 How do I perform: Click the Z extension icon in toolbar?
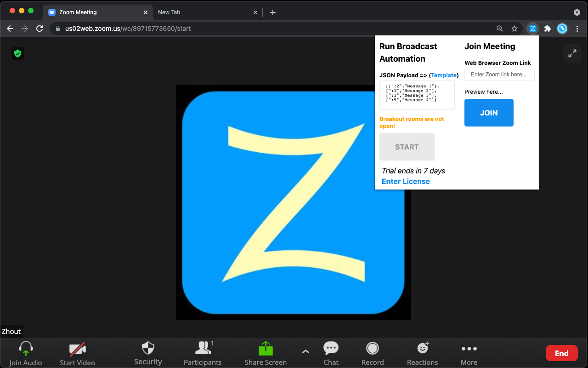click(x=533, y=29)
